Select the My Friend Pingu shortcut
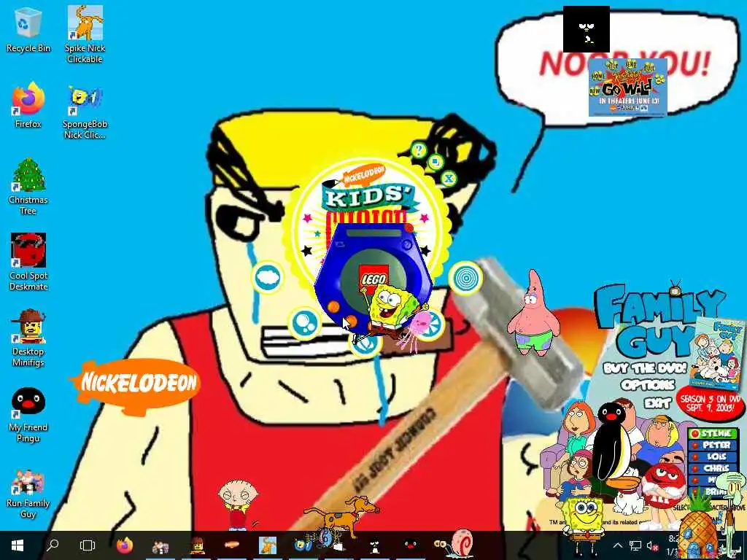747x560 pixels. pyautogui.click(x=28, y=414)
